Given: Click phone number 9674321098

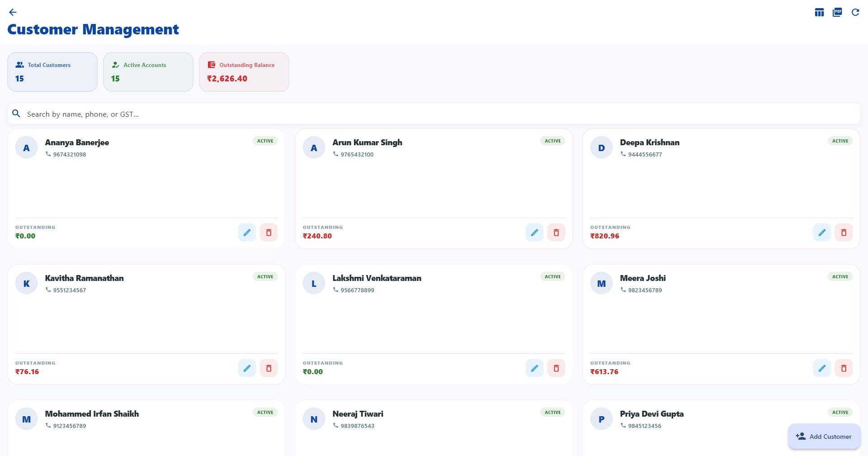Looking at the screenshot, I should coord(70,155).
